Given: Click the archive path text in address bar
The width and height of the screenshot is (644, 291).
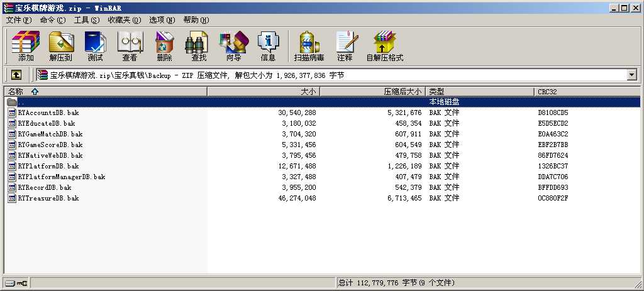Looking at the screenshot, I should [197, 75].
